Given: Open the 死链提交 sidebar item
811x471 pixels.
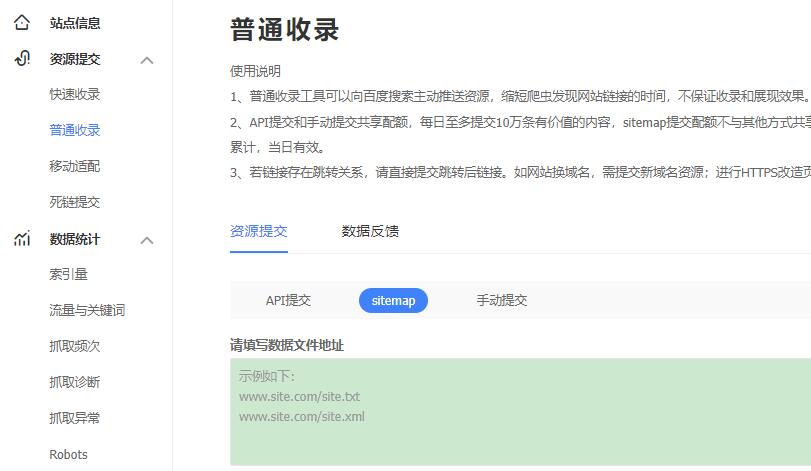Looking at the screenshot, I should point(75,202).
